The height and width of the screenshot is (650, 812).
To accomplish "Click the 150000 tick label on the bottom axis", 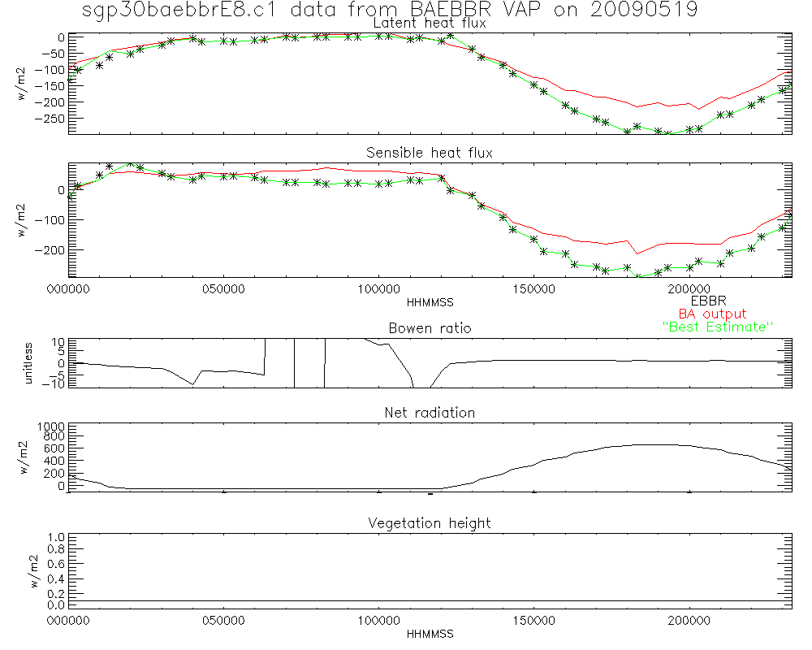I will (533, 622).
